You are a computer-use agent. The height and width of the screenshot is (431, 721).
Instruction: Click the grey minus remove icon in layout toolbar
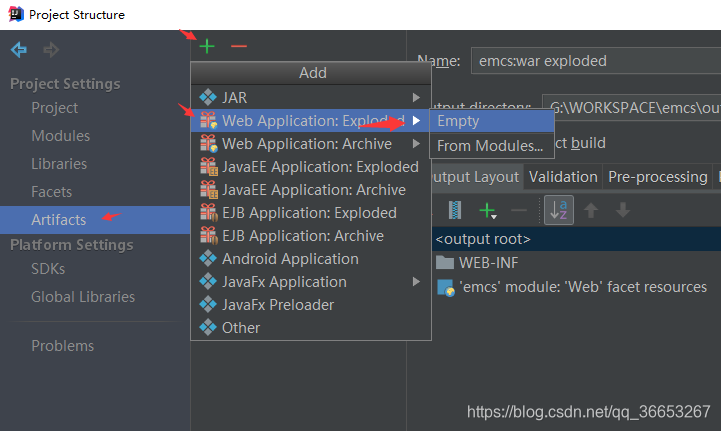click(x=519, y=211)
